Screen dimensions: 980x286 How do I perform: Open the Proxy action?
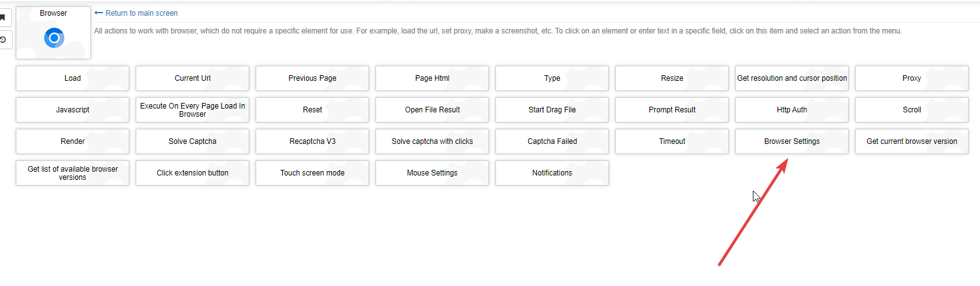click(912, 78)
